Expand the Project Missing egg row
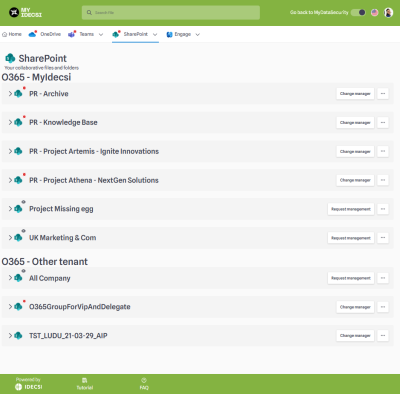Viewport: 400px width, 394px height. tap(10, 209)
